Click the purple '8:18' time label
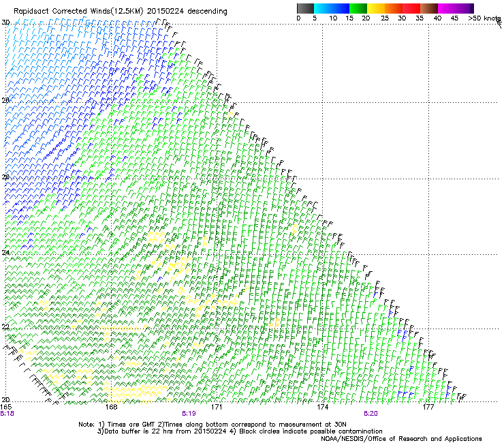 tap(7, 414)
